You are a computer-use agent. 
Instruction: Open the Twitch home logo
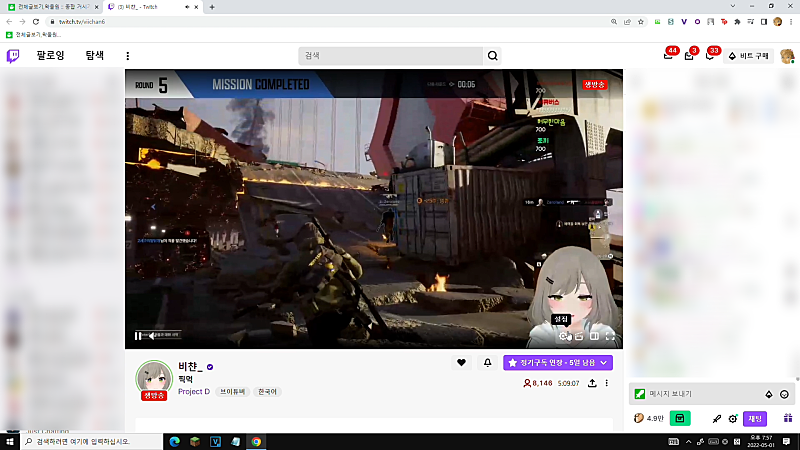(13, 56)
